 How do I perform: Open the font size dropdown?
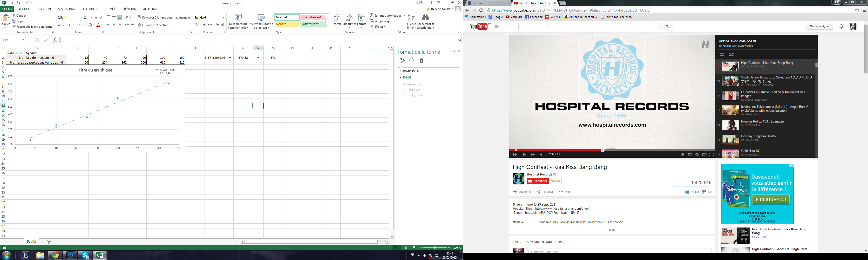pos(91,18)
